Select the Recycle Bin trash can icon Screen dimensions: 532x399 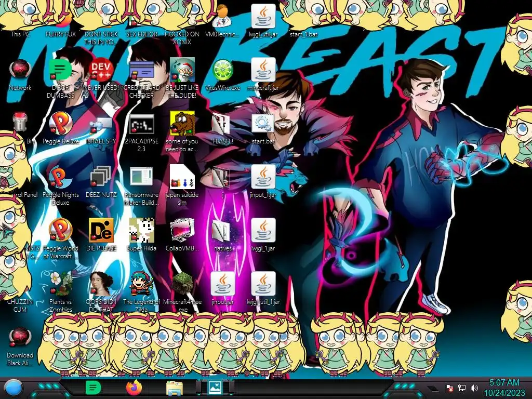(x=20, y=122)
